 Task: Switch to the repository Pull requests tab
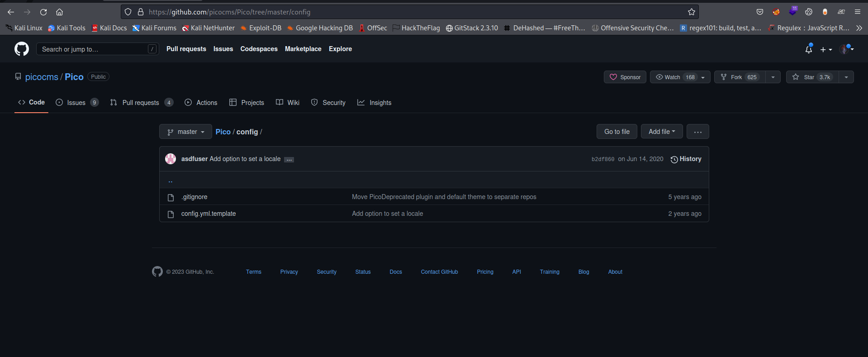pos(142,103)
